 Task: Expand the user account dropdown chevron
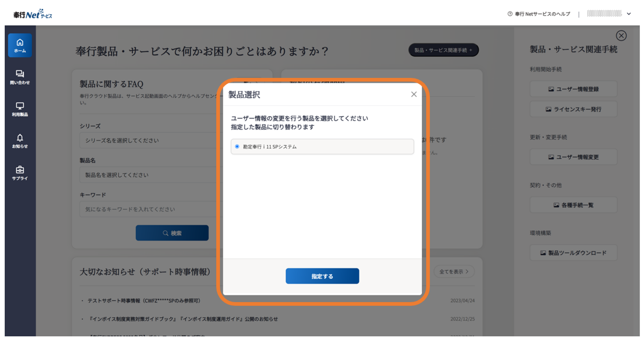pos(629,14)
